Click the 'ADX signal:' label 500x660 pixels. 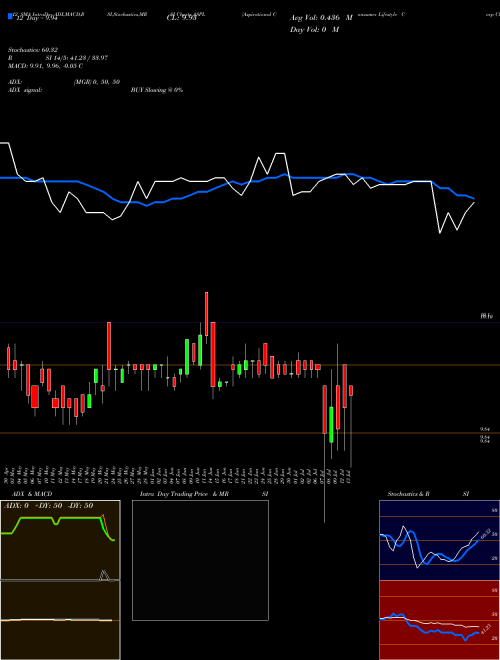pyautogui.click(x=25, y=90)
